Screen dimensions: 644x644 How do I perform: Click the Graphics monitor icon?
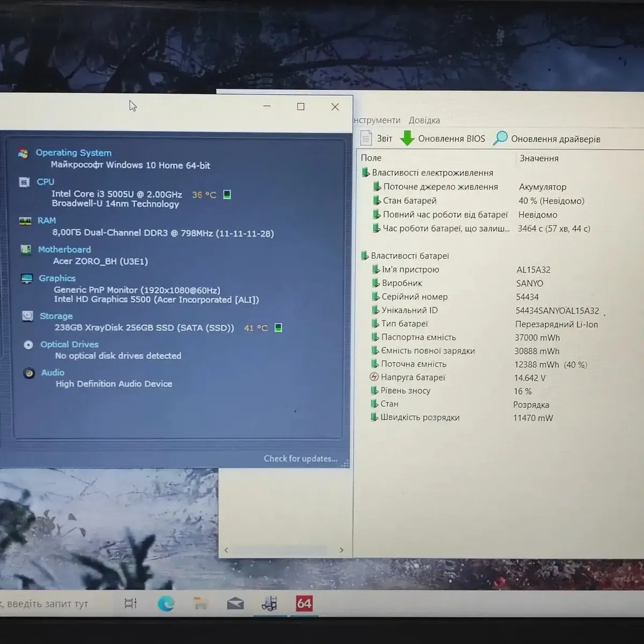[x=27, y=279]
